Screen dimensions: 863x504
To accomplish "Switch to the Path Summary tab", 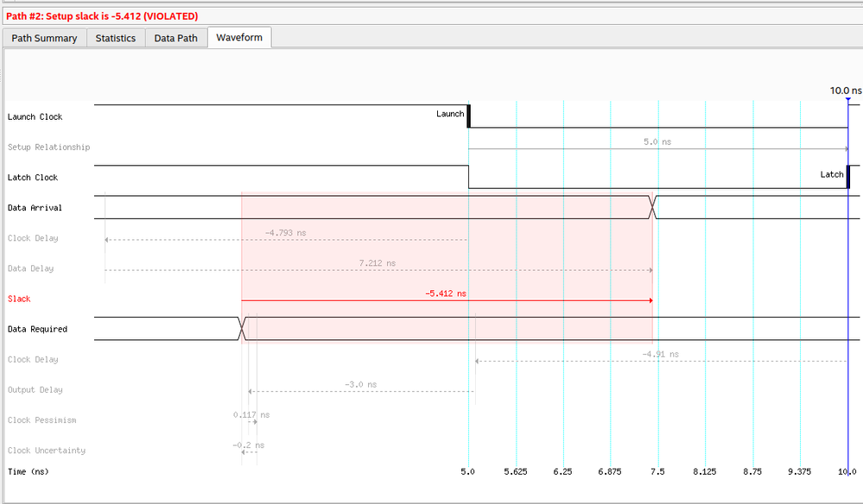I will [44, 38].
